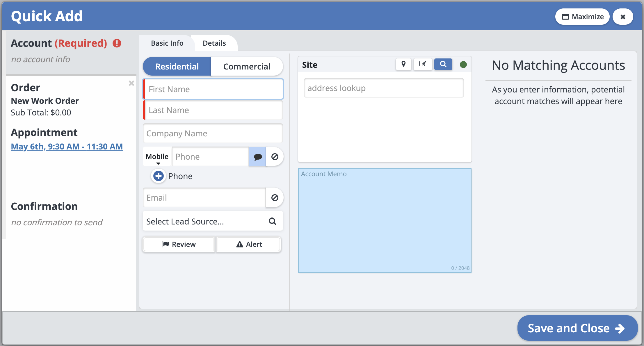The height and width of the screenshot is (346, 644).
Task: Remove the Order with small x icon
Action: (x=131, y=83)
